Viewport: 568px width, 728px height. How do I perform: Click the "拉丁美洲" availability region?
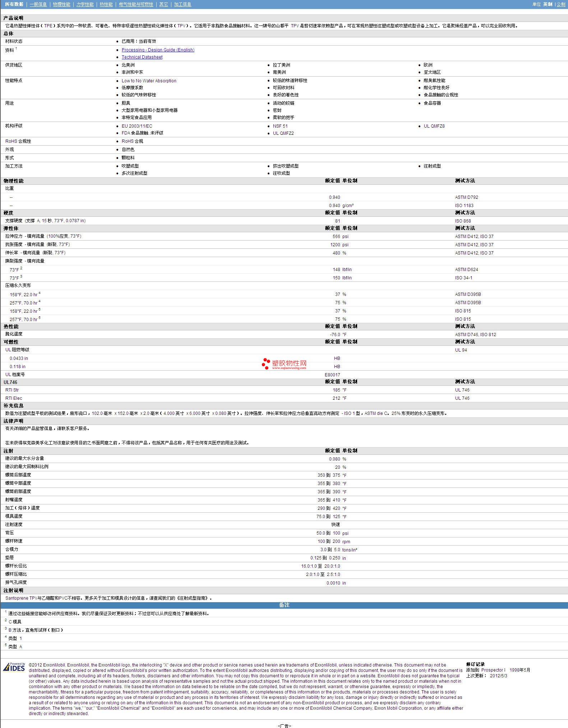[281, 65]
